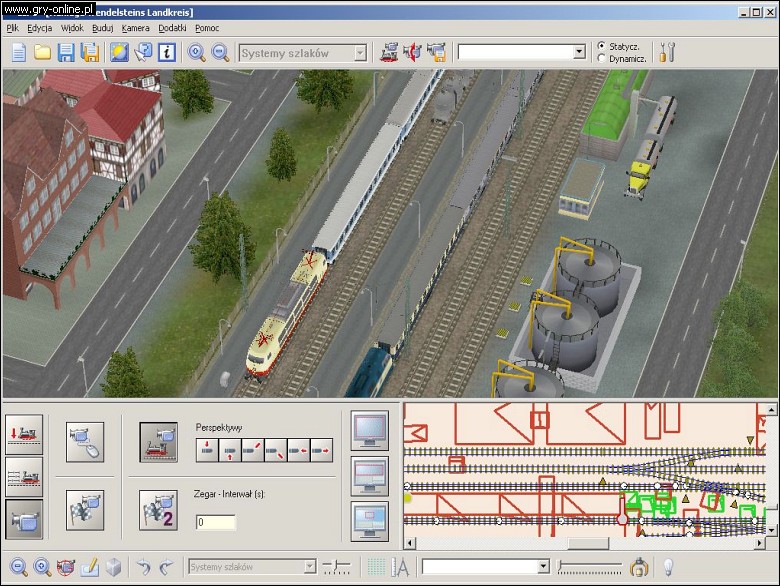Click the checkered flag camera 2 icon
The image size is (780, 586).
pyautogui.click(x=159, y=510)
